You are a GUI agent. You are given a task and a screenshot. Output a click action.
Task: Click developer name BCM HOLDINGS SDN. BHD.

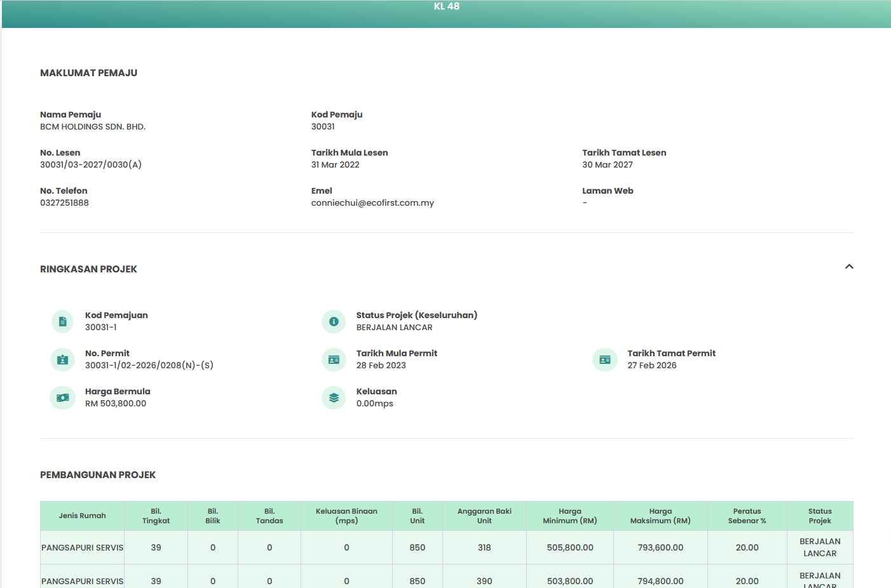tap(93, 127)
